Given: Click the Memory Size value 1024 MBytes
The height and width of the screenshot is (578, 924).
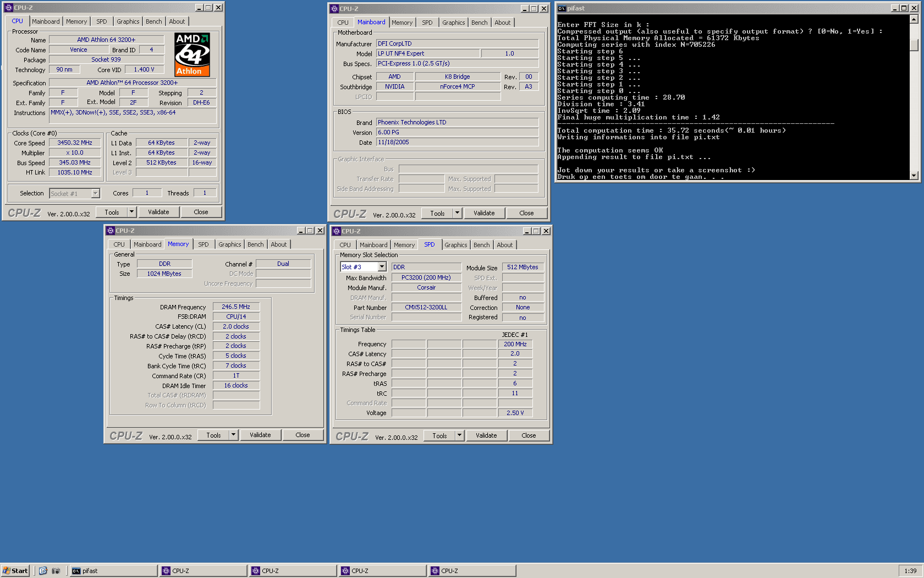Looking at the screenshot, I should [x=164, y=274].
